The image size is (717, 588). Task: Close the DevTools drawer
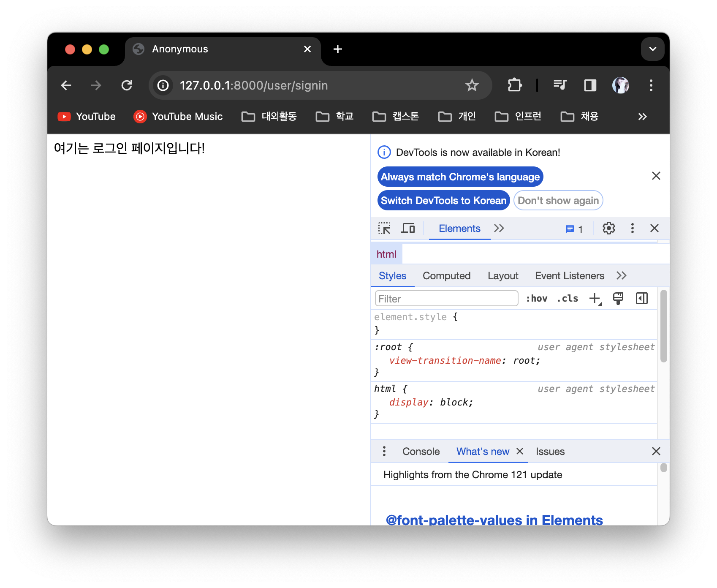coord(656,452)
